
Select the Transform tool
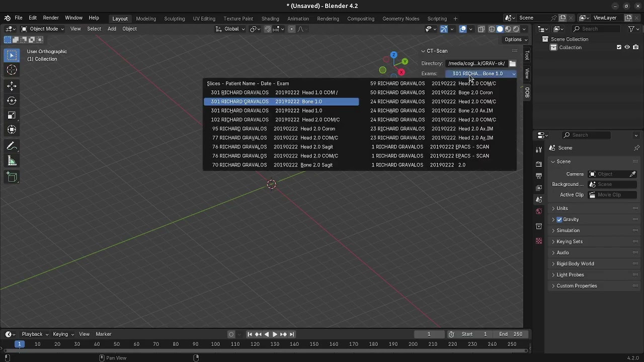click(12, 130)
